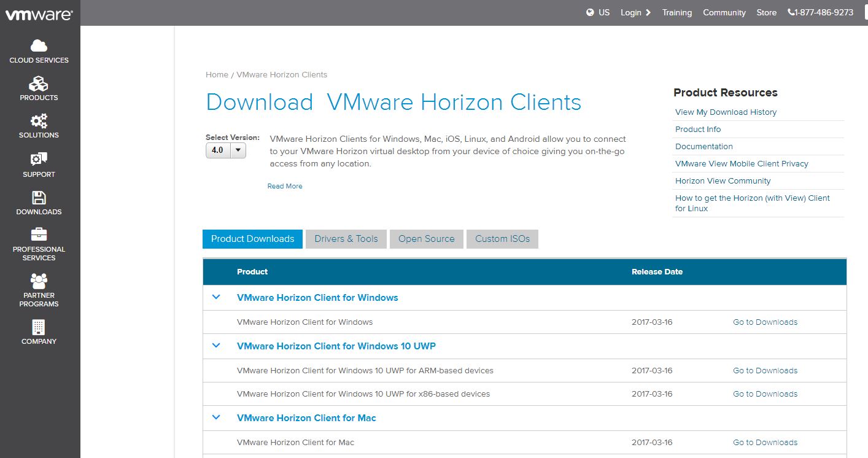The height and width of the screenshot is (458, 868).
Task: Open the Select Version 4.0 dropdown
Action: click(x=225, y=150)
